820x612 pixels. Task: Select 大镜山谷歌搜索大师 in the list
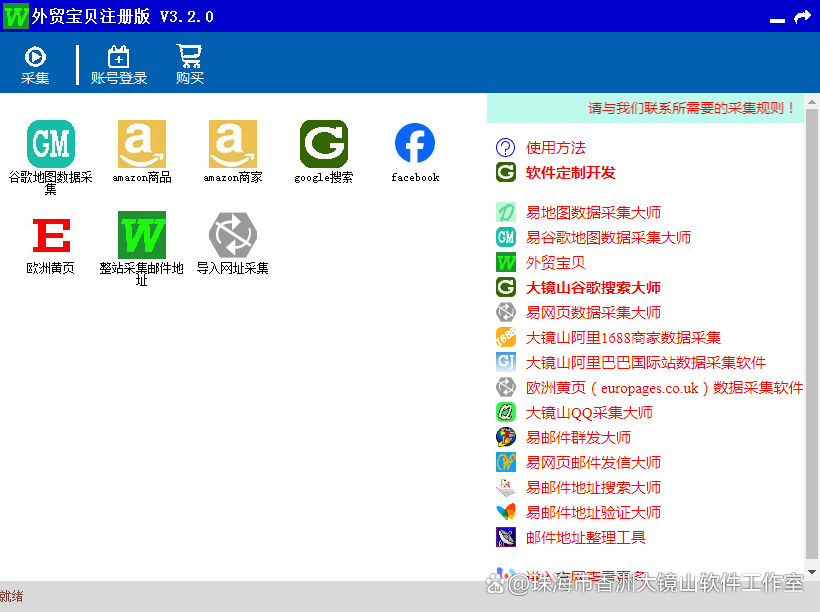[x=593, y=288]
